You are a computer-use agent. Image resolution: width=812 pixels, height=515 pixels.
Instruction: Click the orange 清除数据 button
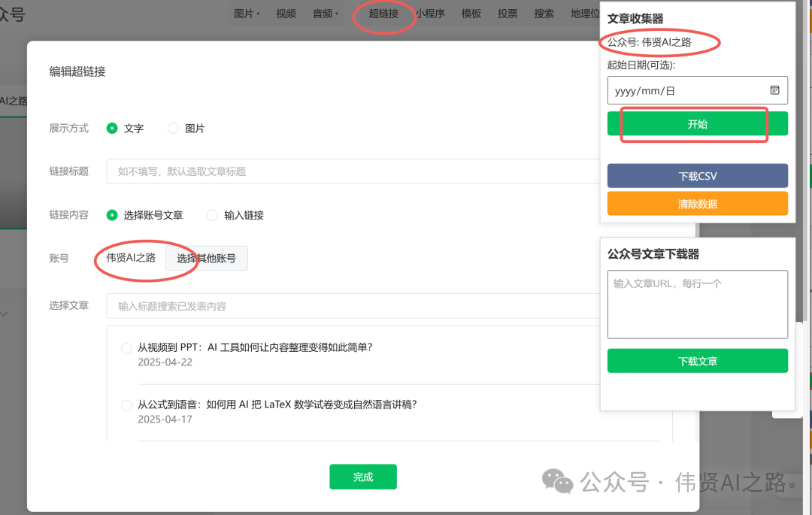point(698,204)
